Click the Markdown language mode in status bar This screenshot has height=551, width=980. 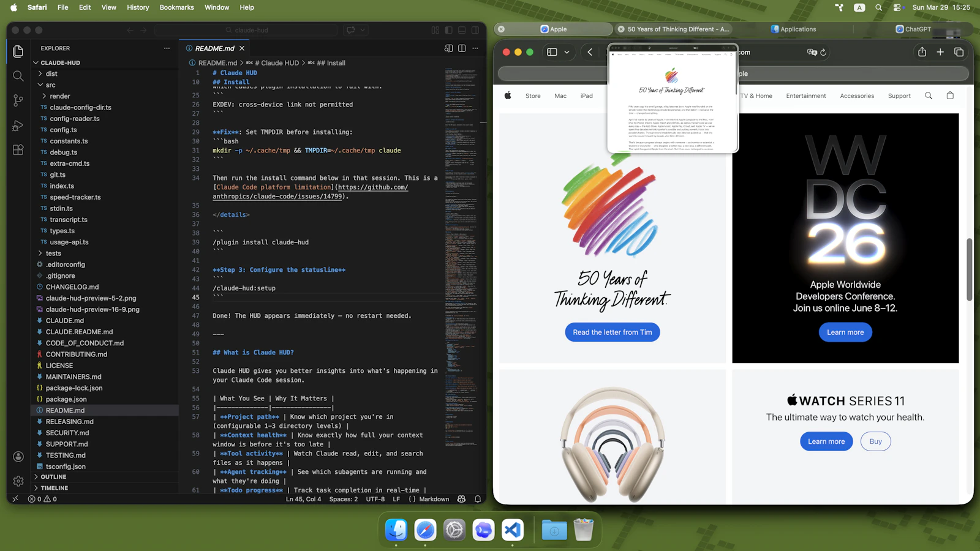tap(434, 499)
